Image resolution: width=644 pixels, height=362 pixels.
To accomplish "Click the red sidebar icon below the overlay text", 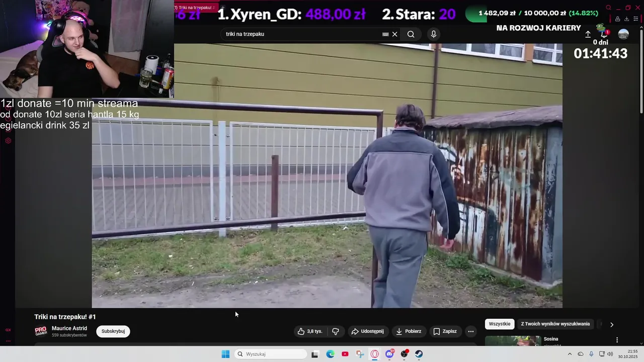I will click(x=8, y=141).
